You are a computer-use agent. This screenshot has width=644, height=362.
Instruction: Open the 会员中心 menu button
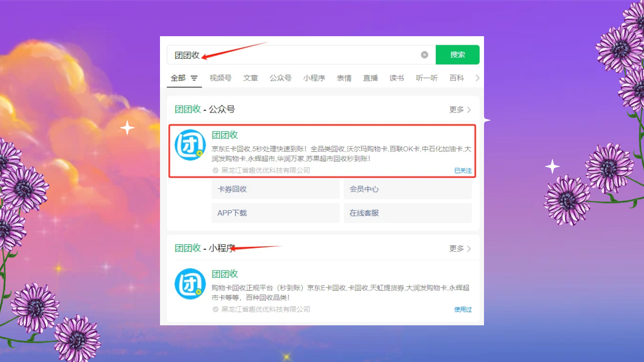[408, 190]
